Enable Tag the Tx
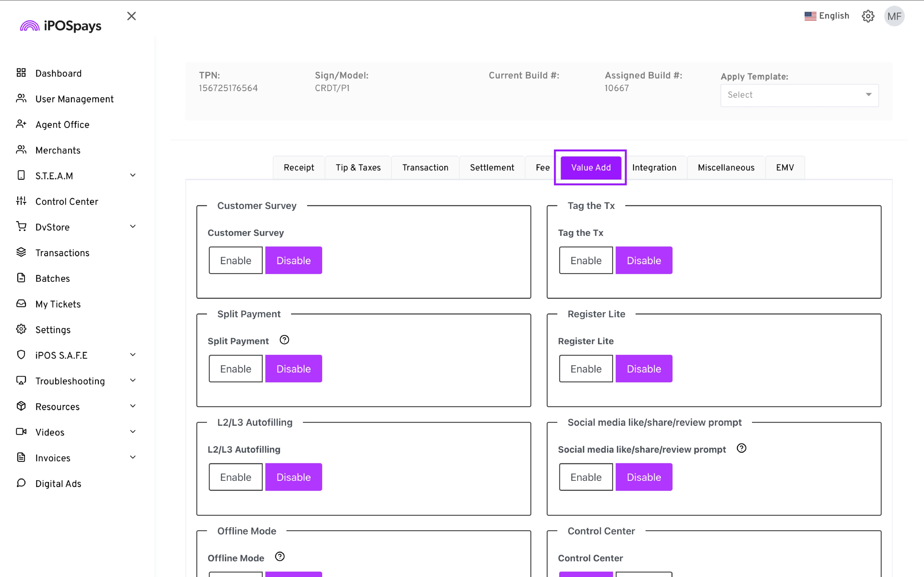This screenshot has width=924, height=577. pos(585,260)
